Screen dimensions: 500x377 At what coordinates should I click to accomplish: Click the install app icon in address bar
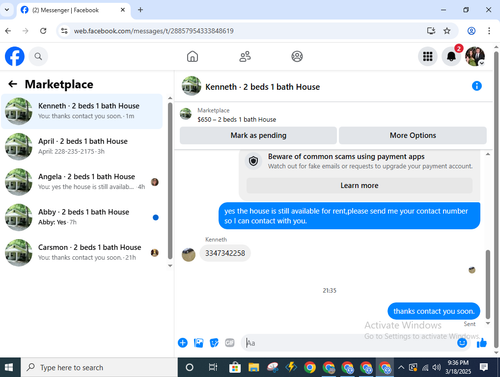point(431,31)
